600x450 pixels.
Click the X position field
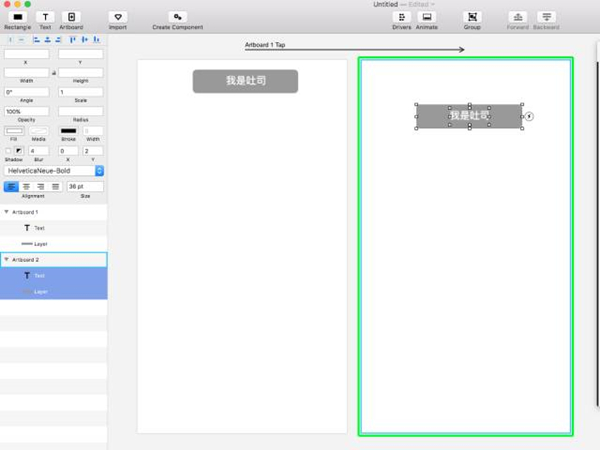point(26,54)
